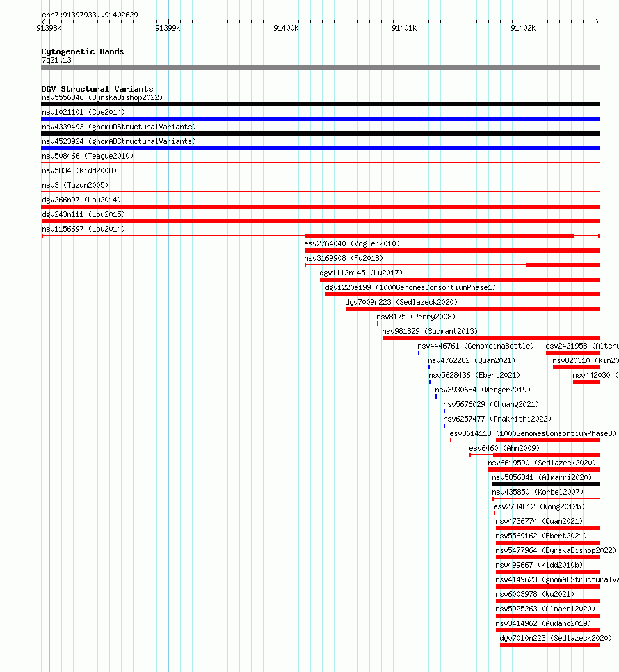This screenshot has width=619, height=672.
Task: Open dgv1220e199 (1000GenomesConsortiumPhase1) variant
Action: tap(410, 287)
